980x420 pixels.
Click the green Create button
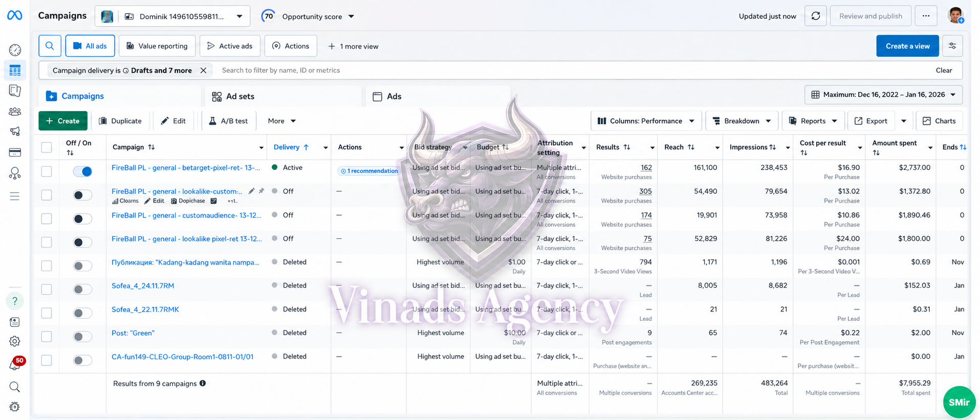point(62,121)
